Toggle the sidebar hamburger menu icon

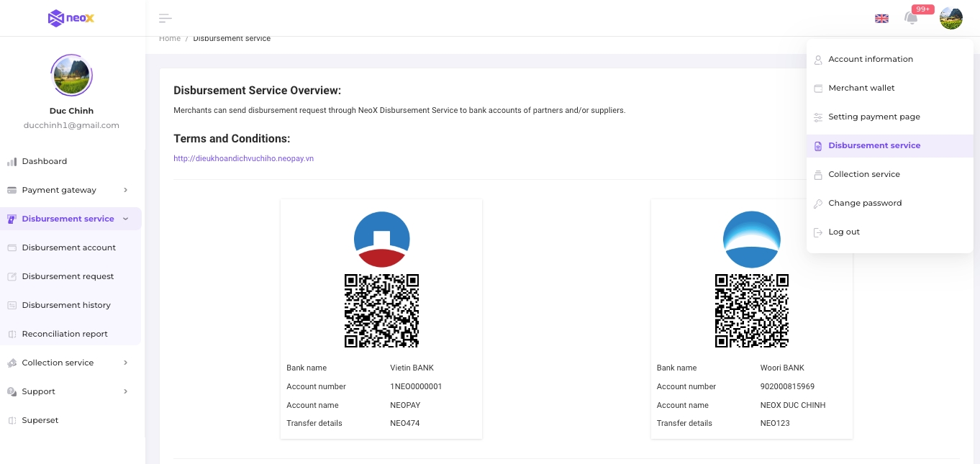[x=165, y=19]
